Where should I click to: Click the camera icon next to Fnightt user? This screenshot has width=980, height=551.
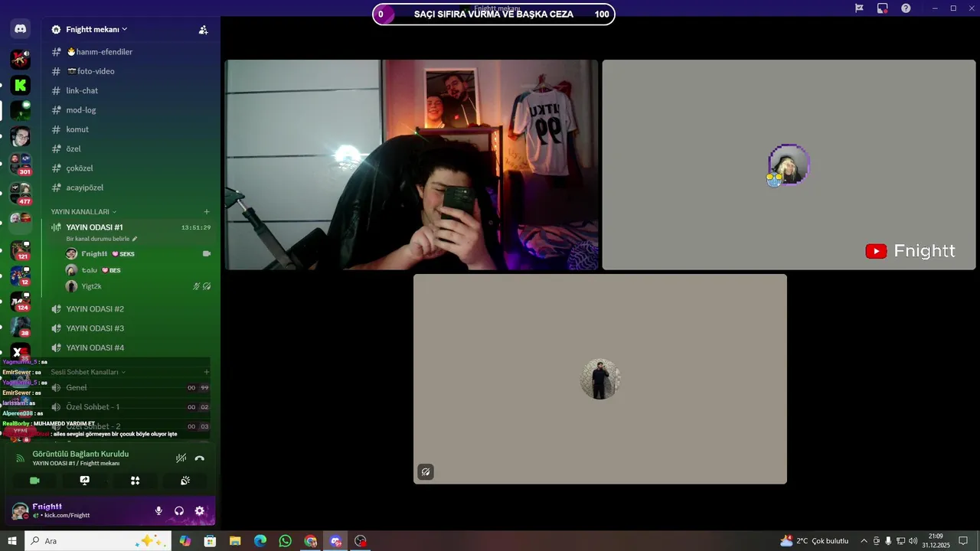click(x=206, y=253)
